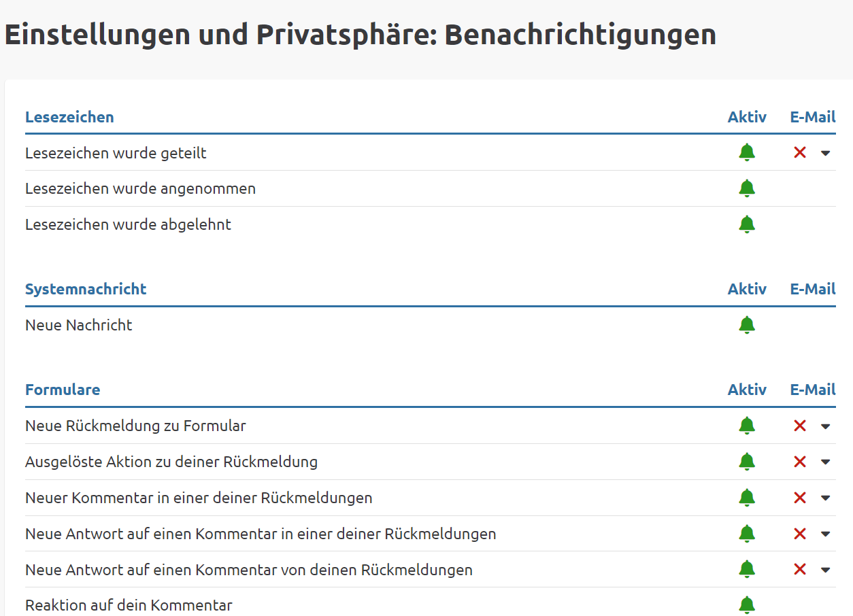Toggle red X email for 'Neue Rückmeldung zu Formular'

[x=800, y=426]
